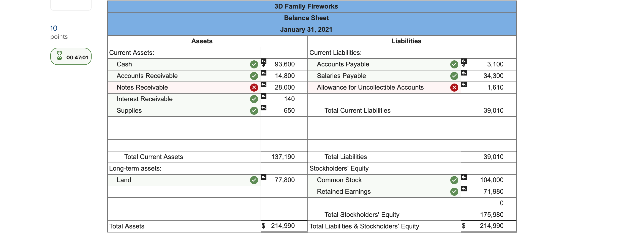The image size is (644, 236).
Task: Select the 3,100 Accounts Payable amount
Action: tap(489, 64)
